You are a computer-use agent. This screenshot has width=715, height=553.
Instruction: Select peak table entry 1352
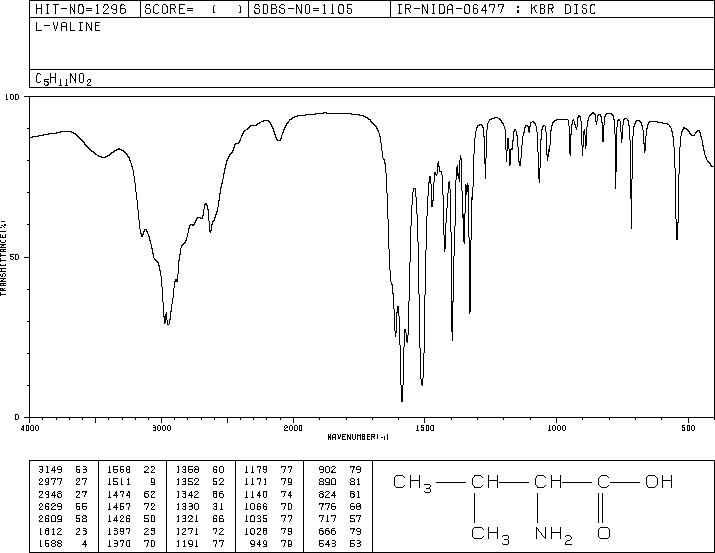(187, 482)
